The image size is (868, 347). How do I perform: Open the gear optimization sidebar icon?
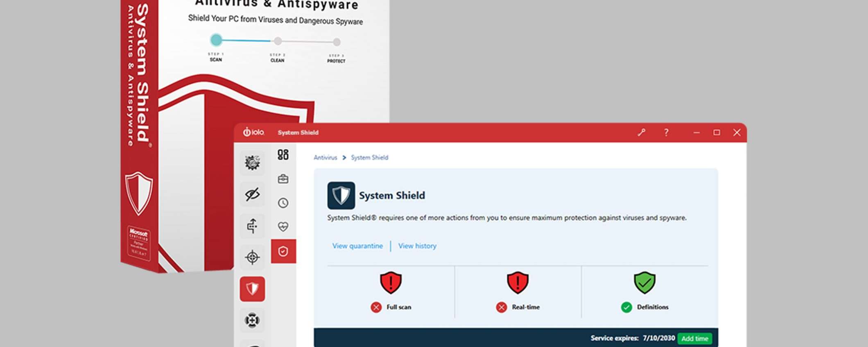point(252,163)
